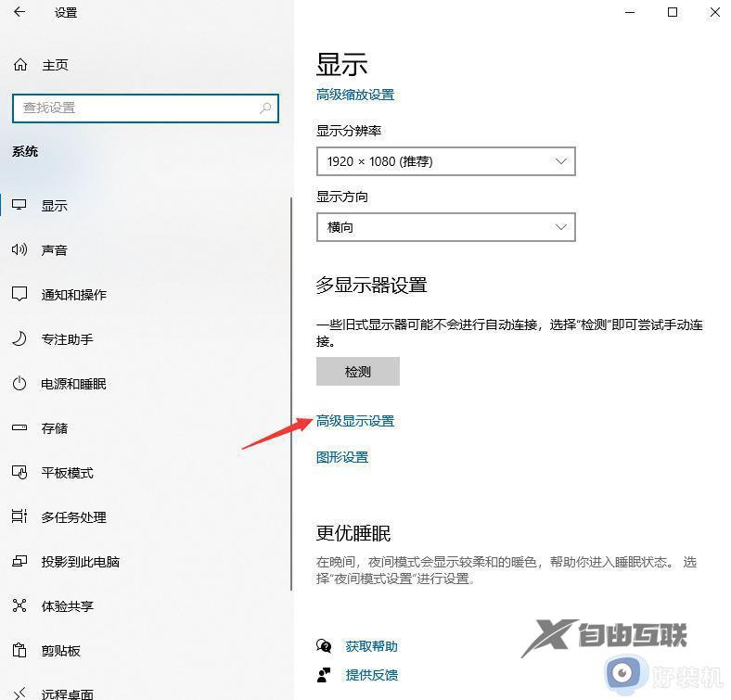Click the search magnifier icon in search box
This screenshot has height=700, width=731.
[x=265, y=108]
